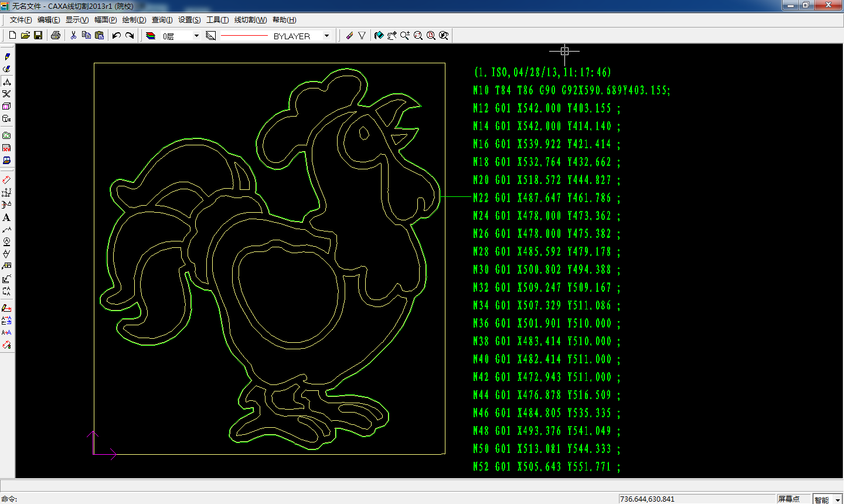844x504 pixels.
Task: Open a file with the folder icon
Action: tap(25, 36)
